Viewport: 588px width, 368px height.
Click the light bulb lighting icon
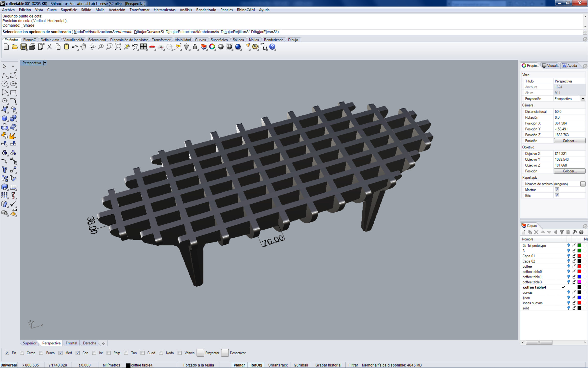point(187,47)
